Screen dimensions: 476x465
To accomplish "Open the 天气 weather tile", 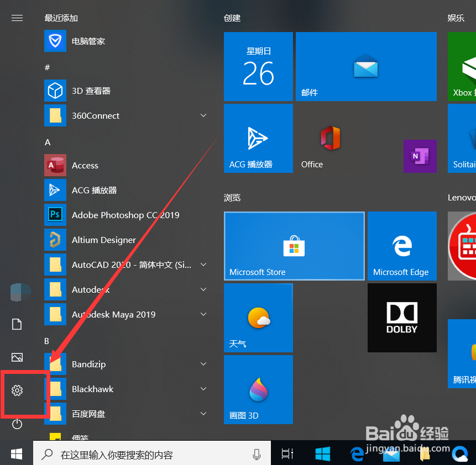I will click(258, 318).
